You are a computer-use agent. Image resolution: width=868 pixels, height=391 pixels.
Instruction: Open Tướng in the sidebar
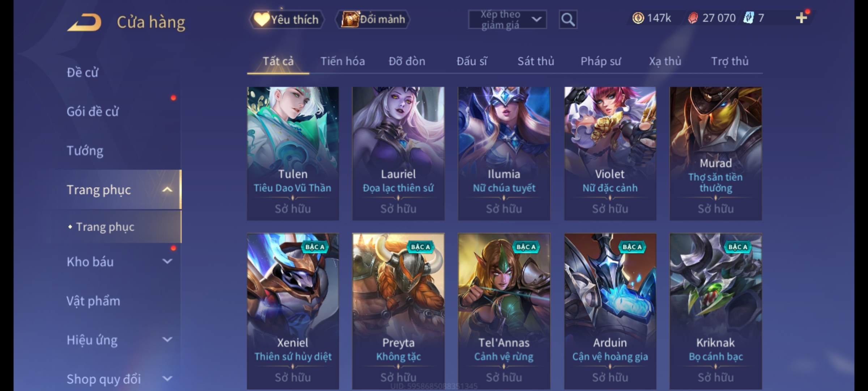85,151
